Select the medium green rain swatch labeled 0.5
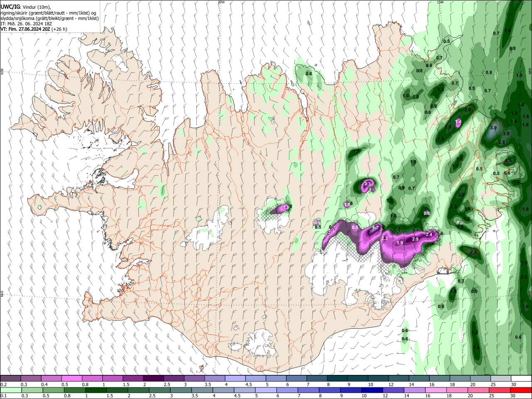The width and height of the screenshot is (532, 399). pyautogui.click(x=53, y=390)
